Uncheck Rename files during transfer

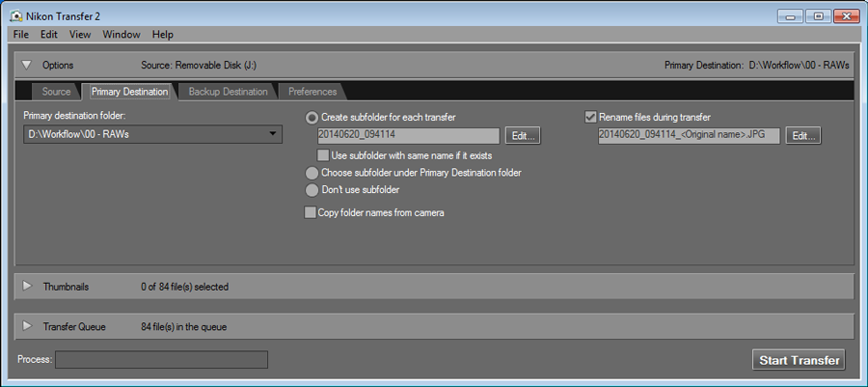590,118
